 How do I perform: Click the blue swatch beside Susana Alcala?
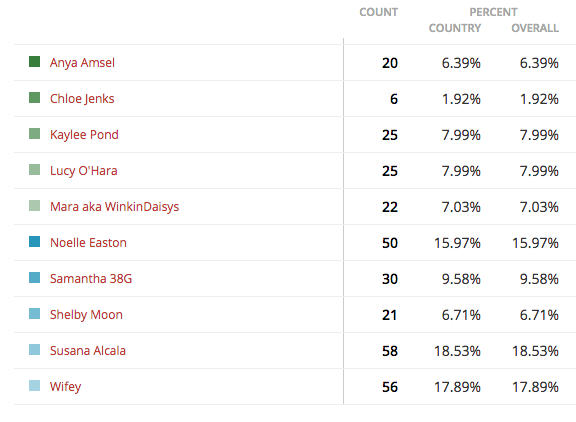(35, 349)
